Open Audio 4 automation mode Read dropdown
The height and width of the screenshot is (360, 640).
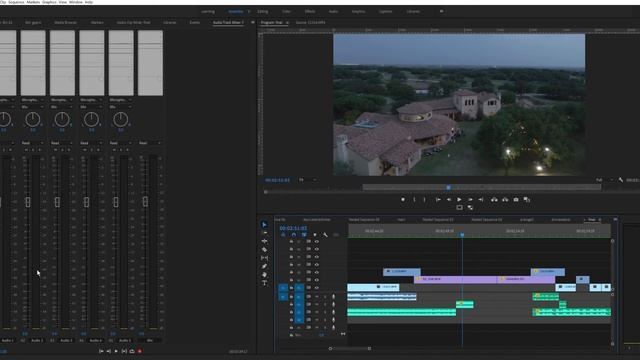click(x=91, y=143)
